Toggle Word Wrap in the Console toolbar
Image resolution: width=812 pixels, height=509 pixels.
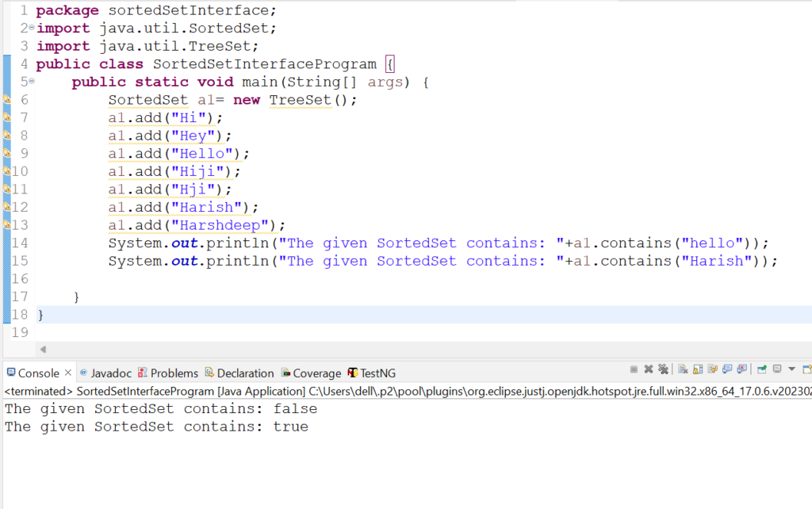pos(713,369)
